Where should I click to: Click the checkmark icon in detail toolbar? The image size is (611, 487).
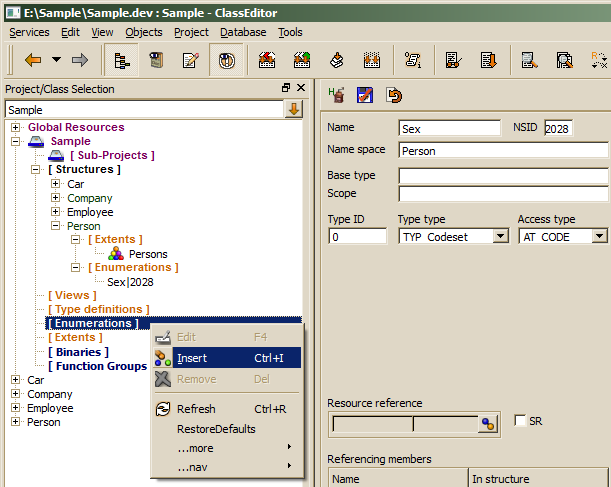pyautogui.click(x=366, y=96)
